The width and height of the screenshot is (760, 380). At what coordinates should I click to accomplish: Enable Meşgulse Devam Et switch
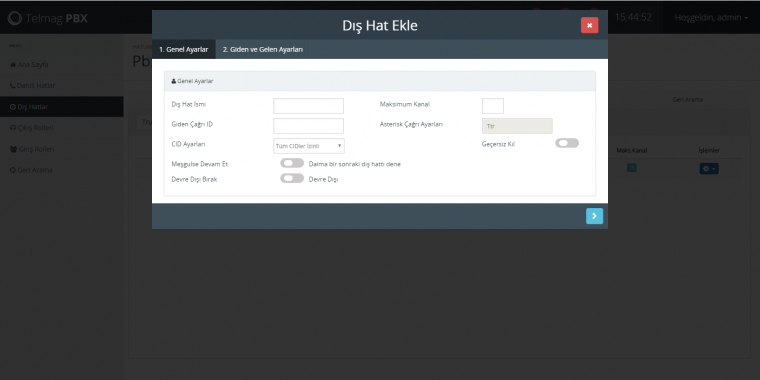point(292,163)
